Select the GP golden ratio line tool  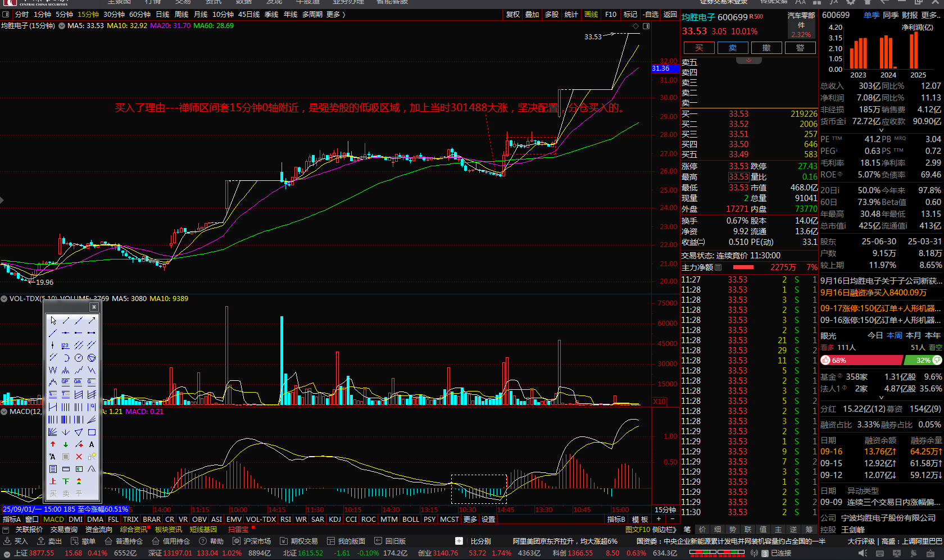point(66,382)
